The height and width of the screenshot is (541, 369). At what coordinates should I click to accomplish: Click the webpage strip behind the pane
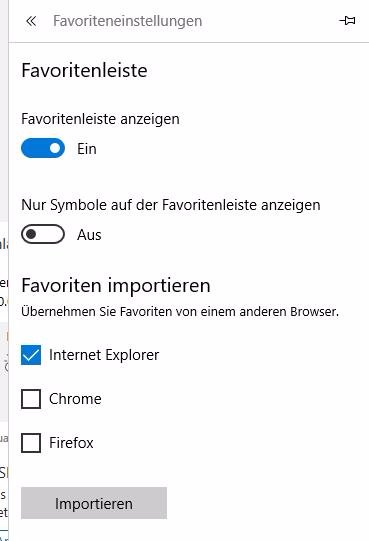coord(4,270)
